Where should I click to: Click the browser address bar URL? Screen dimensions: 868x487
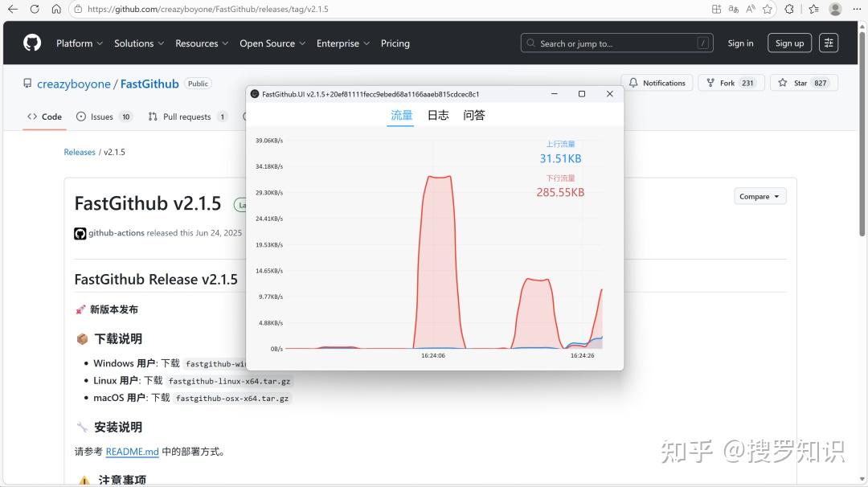click(x=208, y=9)
